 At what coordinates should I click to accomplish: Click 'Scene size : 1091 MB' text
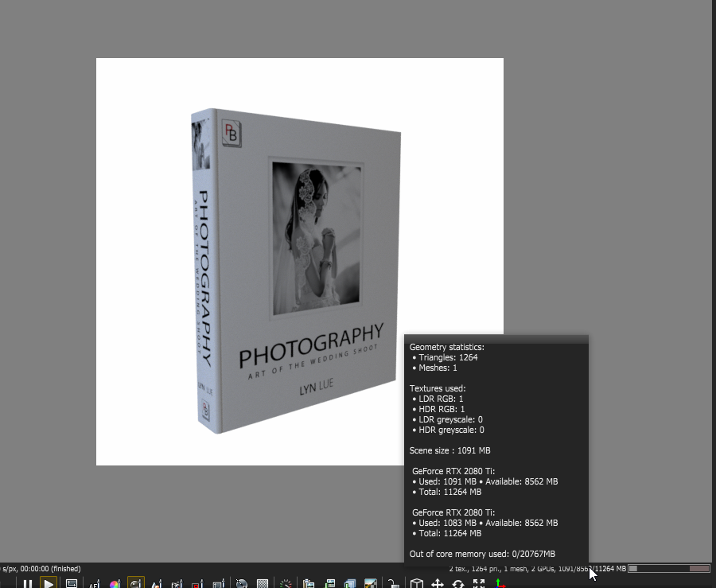pyautogui.click(x=449, y=450)
